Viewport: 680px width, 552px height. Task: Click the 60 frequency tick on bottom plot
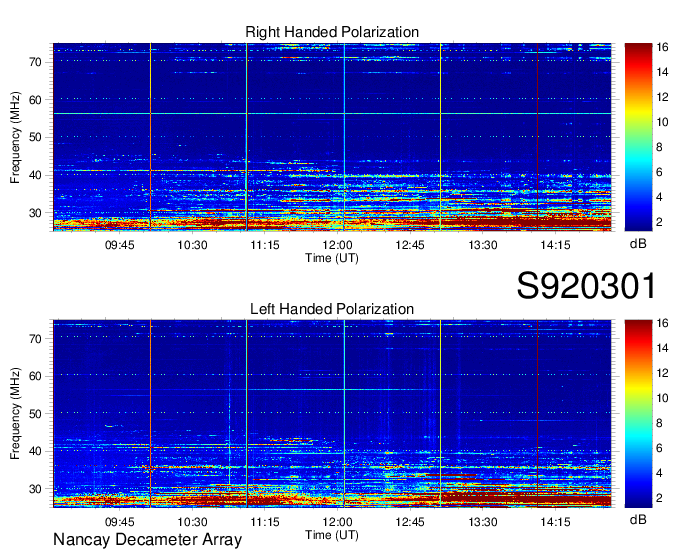(x=36, y=376)
